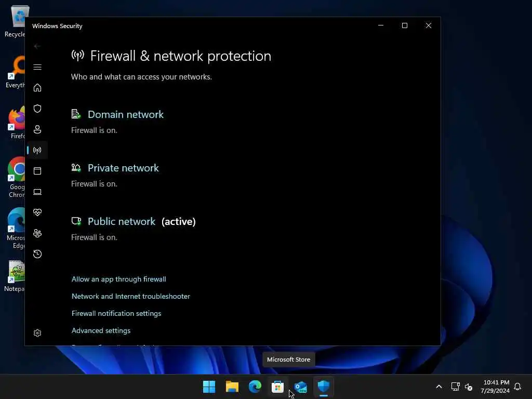Open Virus & threat protection shield icon
Image resolution: width=532 pixels, height=399 pixels.
click(37, 109)
